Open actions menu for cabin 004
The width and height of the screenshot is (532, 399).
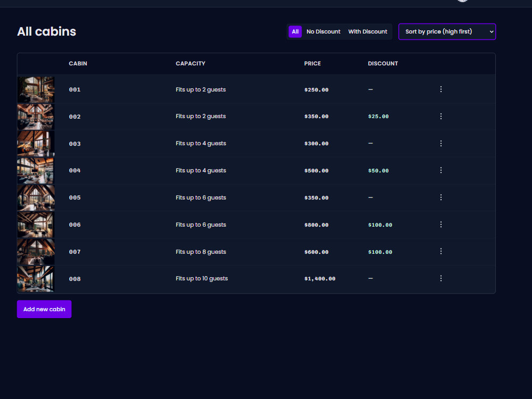[440, 170]
